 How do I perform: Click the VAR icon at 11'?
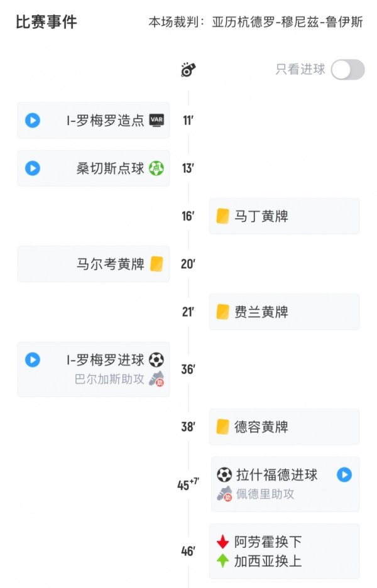click(x=156, y=120)
